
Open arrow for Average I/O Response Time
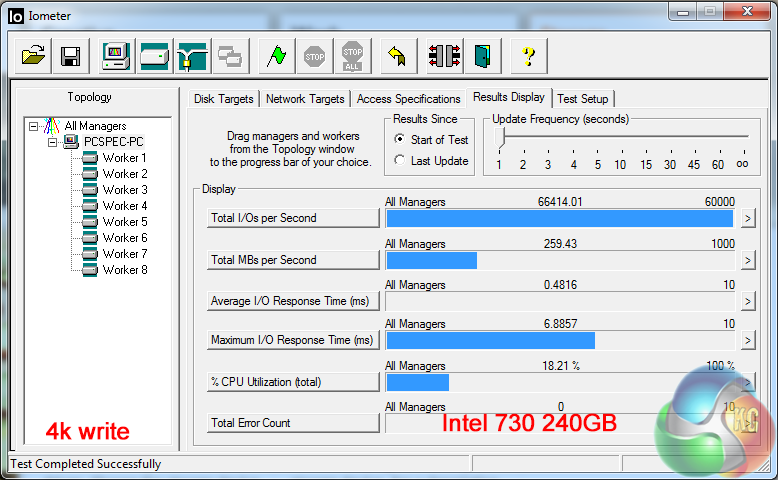coord(748,301)
